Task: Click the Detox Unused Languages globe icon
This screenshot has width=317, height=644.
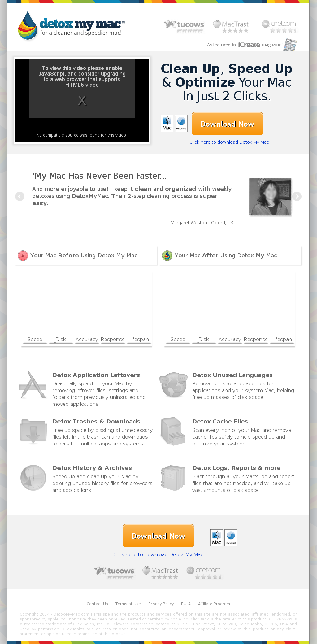Action: pyautogui.click(x=173, y=385)
